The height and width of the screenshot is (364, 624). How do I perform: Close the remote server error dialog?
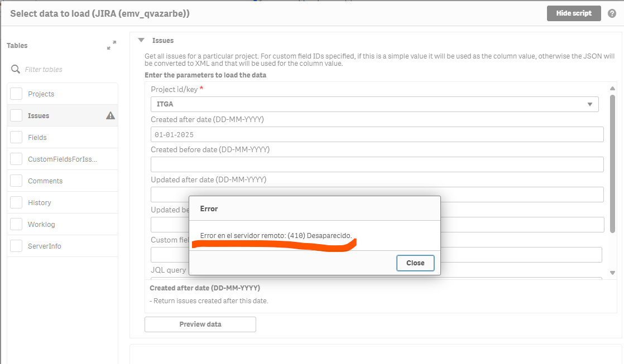pyautogui.click(x=415, y=263)
